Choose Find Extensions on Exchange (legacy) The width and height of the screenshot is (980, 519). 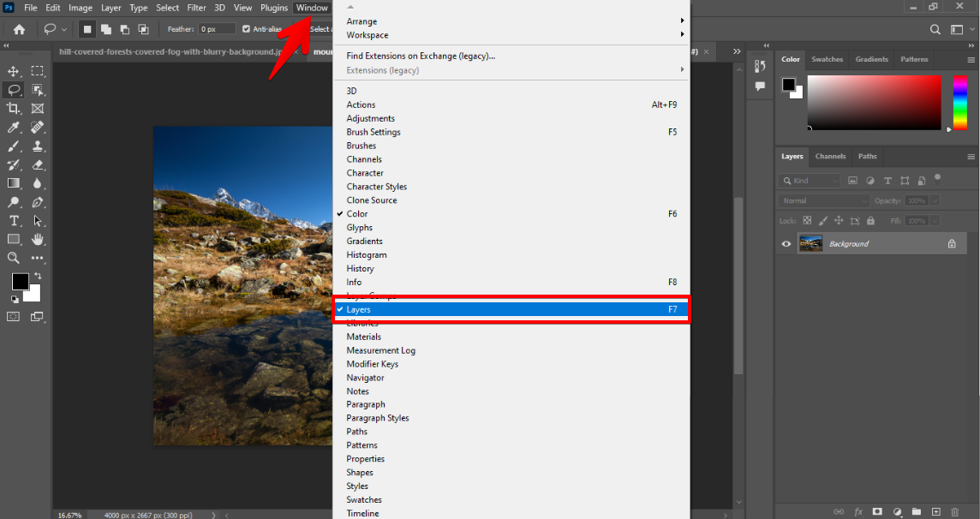(x=511, y=56)
